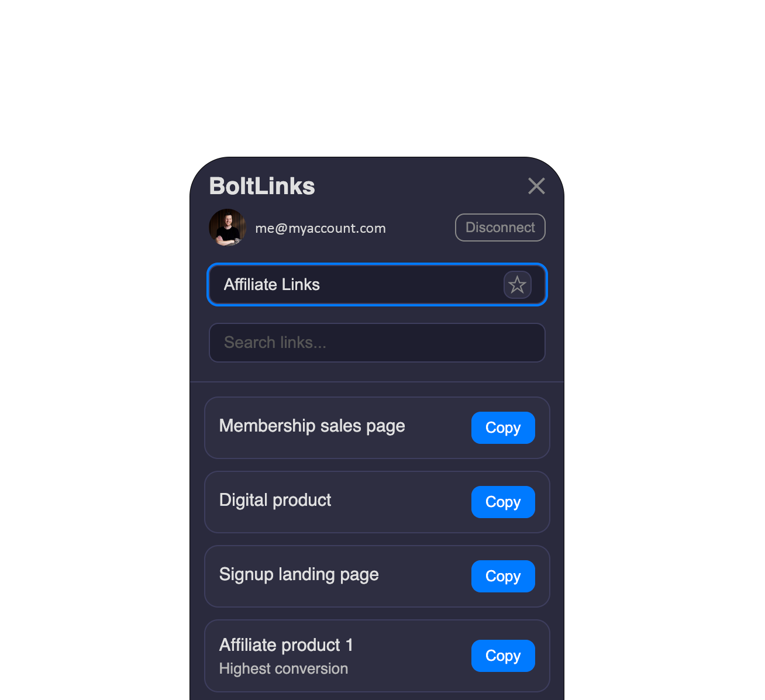Click the Affiliate Links label text

(x=272, y=285)
